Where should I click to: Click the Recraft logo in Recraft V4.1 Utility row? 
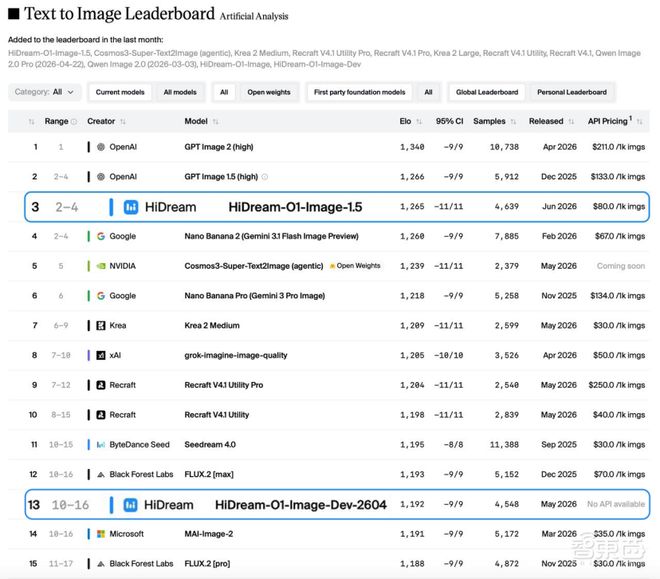(x=101, y=415)
